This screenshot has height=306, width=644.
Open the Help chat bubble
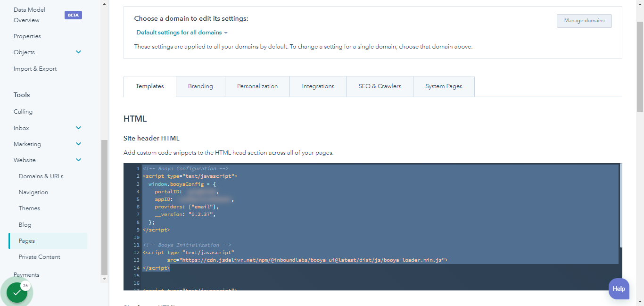(x=619, y=289)
